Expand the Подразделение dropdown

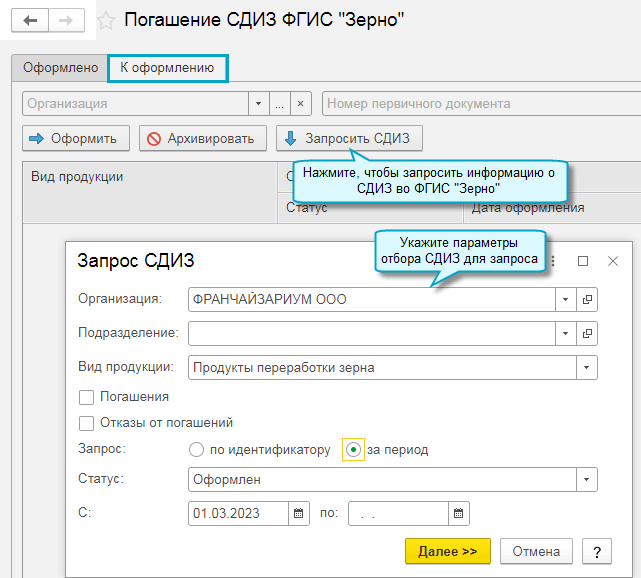pyautogui.click(x=566, y=334)
